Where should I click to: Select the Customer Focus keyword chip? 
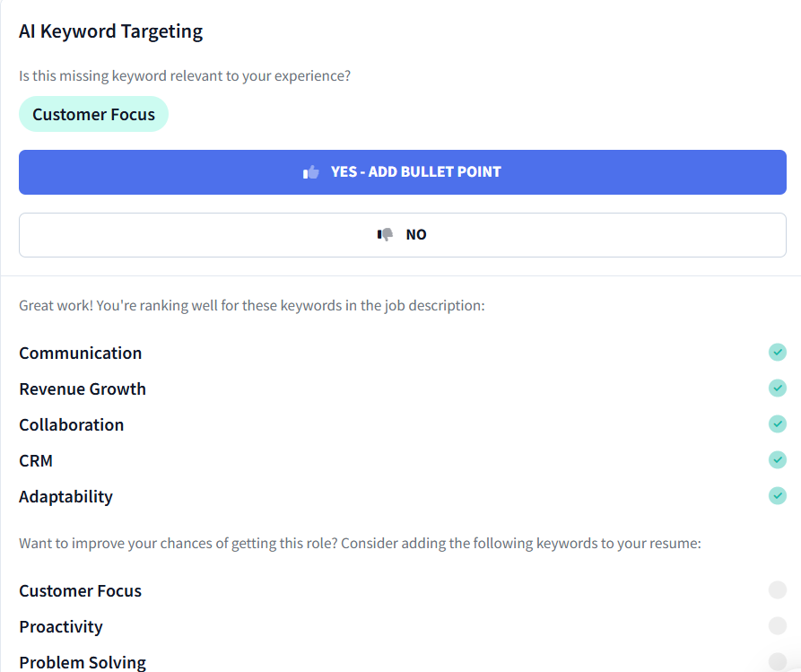tap(93, 114)
